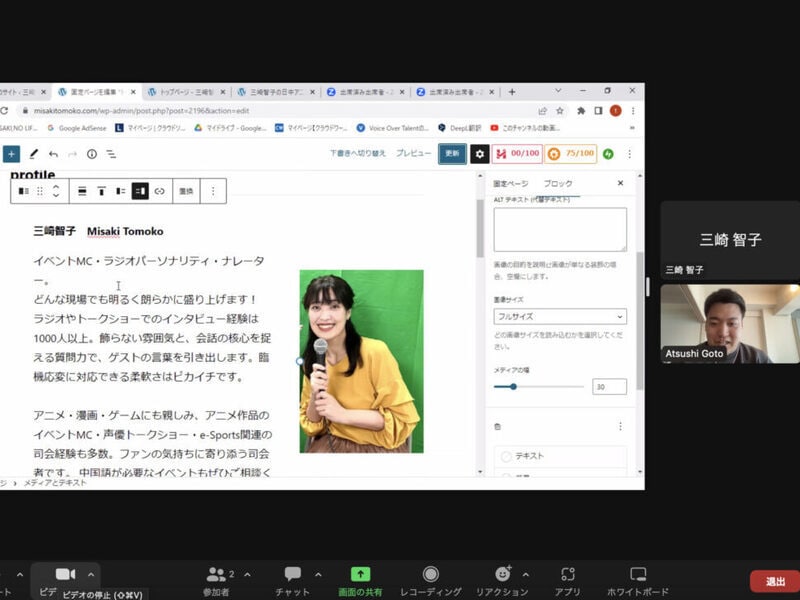Expand Zoom video options caret

coord(91,574)
